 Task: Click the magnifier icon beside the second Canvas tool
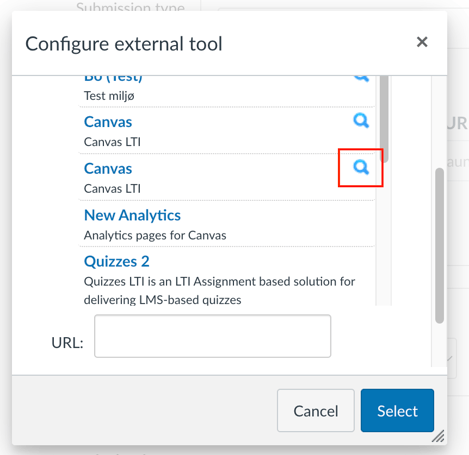pos(361,167)
